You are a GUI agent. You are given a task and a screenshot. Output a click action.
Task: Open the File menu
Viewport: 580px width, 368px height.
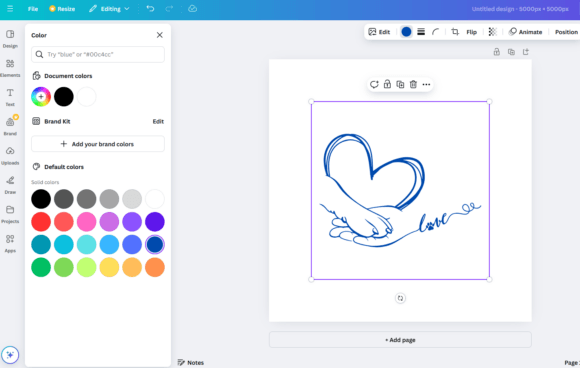pyautogui.click(x=33, y=9)
